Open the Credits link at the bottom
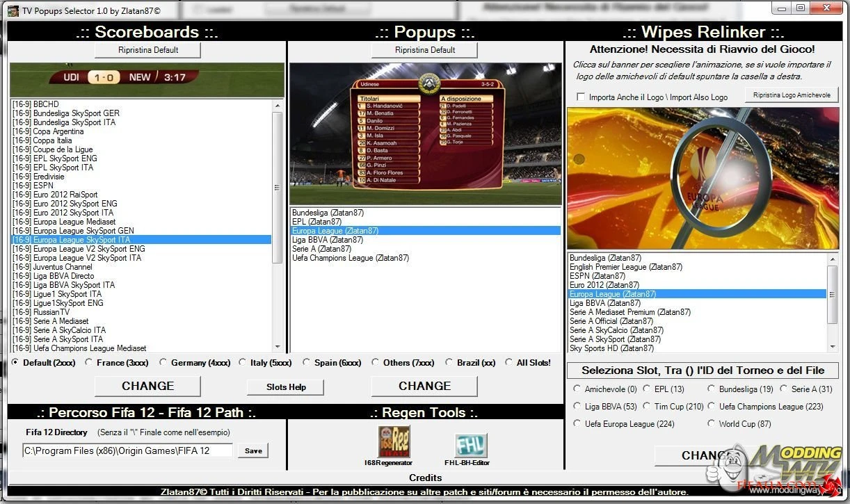 pyautogui.click(x=425, y=478)
